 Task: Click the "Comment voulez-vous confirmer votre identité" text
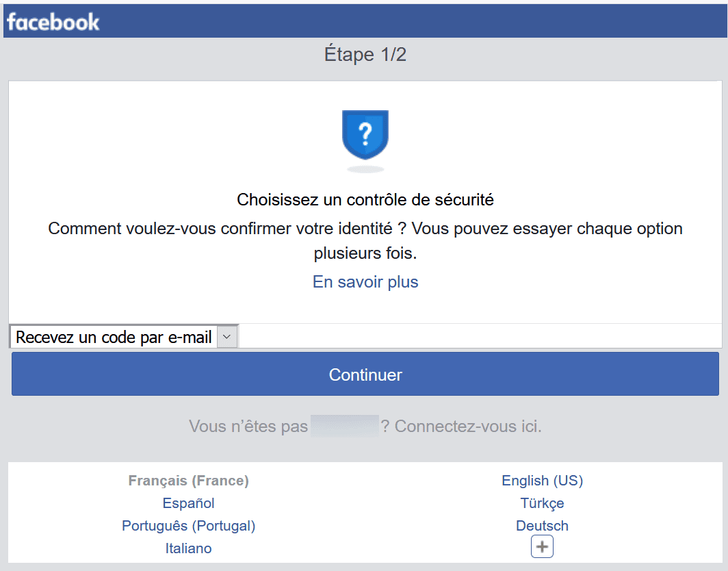coord(220,229)
